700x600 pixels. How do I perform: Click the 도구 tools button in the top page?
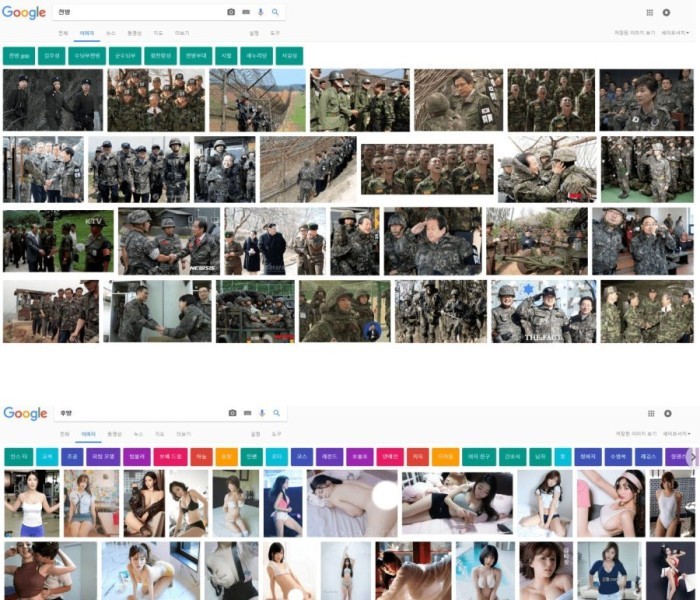[275, 33]
